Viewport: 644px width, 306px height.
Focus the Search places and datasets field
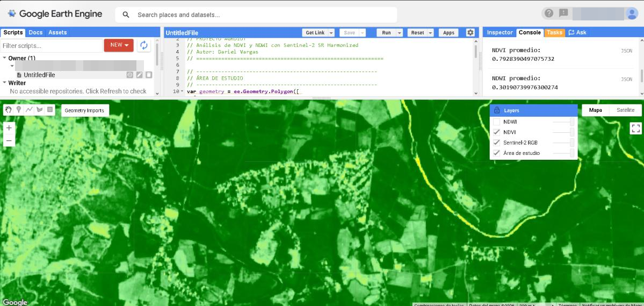(256, 15)
